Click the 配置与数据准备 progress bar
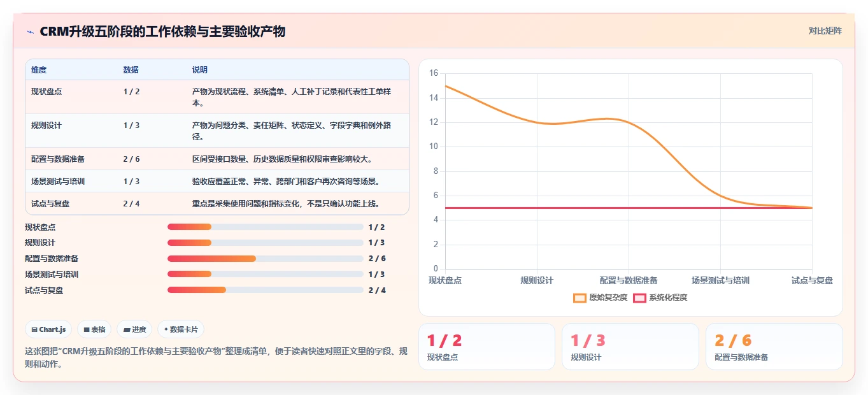Screen dimensions: 868x395 (x=266, y=259)
